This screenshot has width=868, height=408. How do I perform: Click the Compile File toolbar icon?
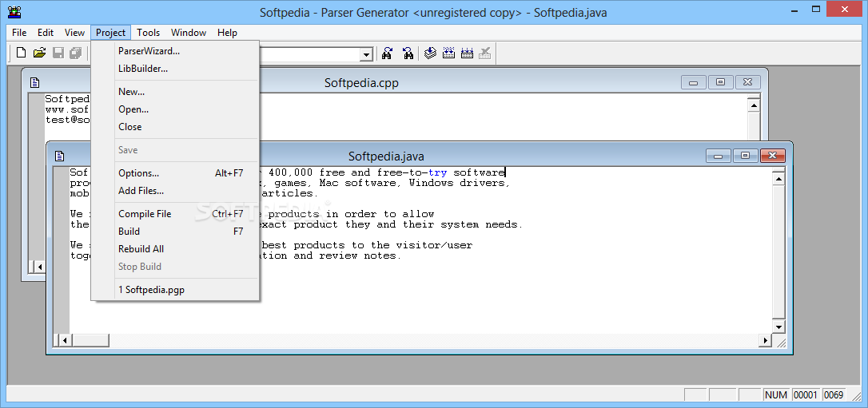[x=431, y=53]
